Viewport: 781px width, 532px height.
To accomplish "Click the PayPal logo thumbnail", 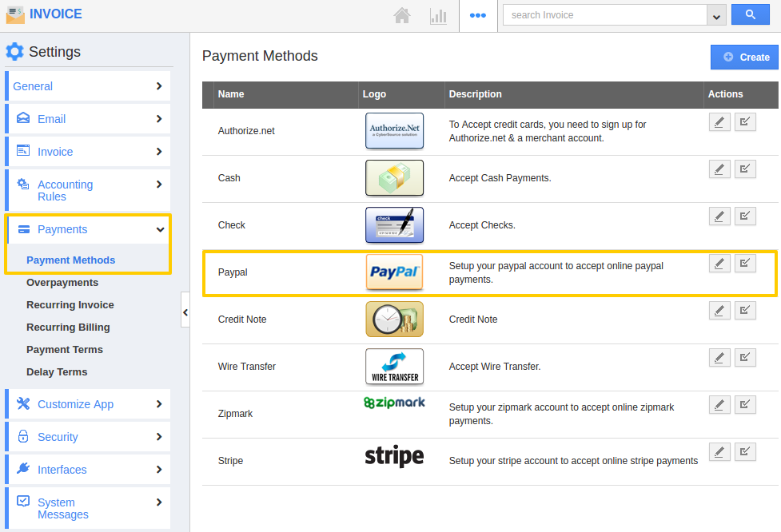I will pyautogui.click(x=394, y=272).
